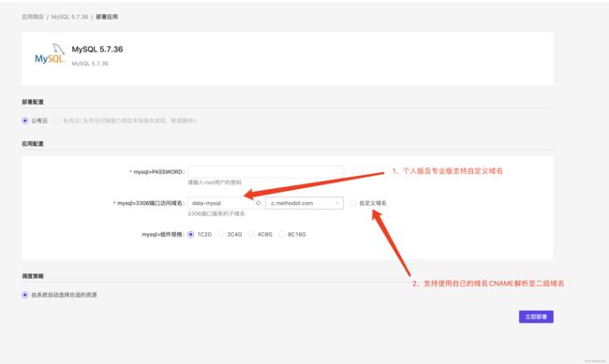609x364 pixels.
Task: Click the MySQL dolphin logo
Action: [x=50, y=54]
